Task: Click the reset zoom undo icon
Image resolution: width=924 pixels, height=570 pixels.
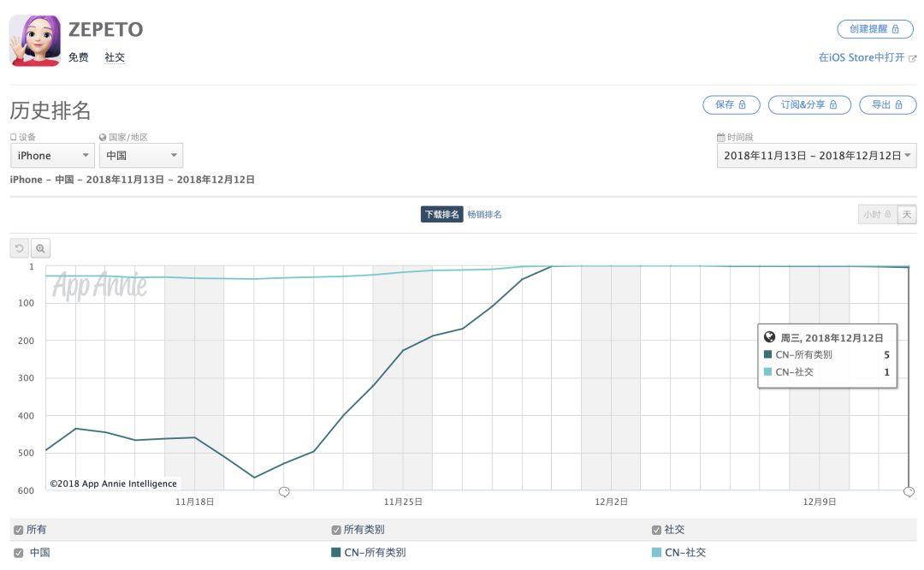Action: click(x=20, y=248)
